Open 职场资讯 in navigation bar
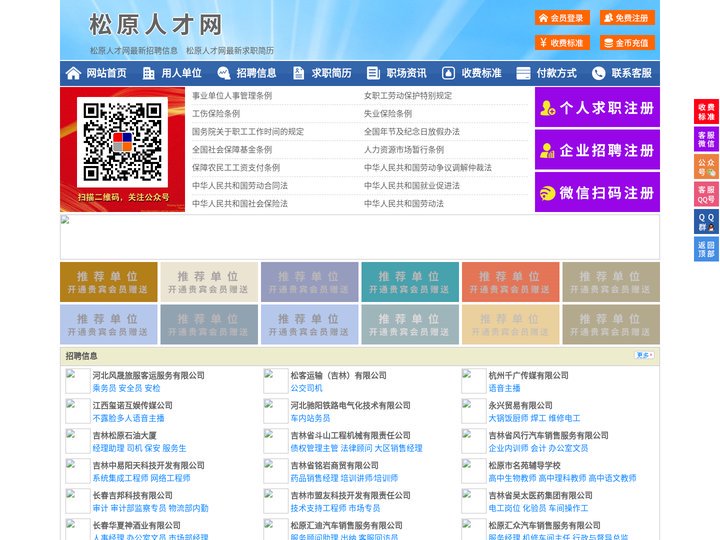 click(x=406, y=73)
